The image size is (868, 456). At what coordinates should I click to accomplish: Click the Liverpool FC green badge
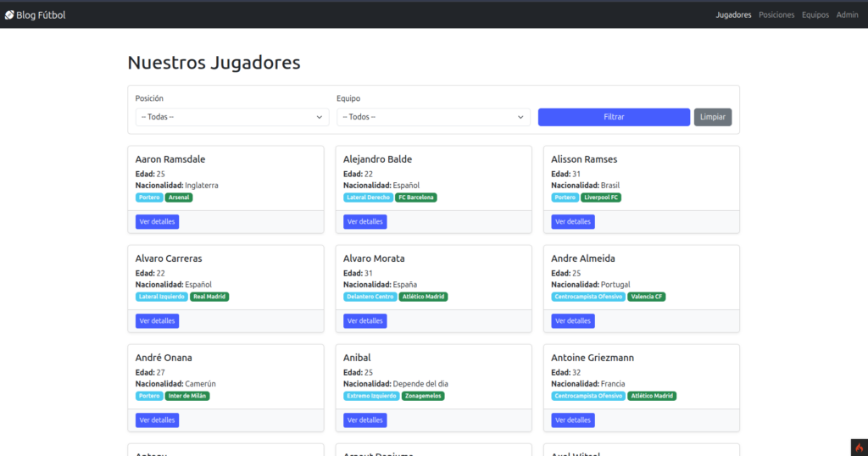pos(601,197)
